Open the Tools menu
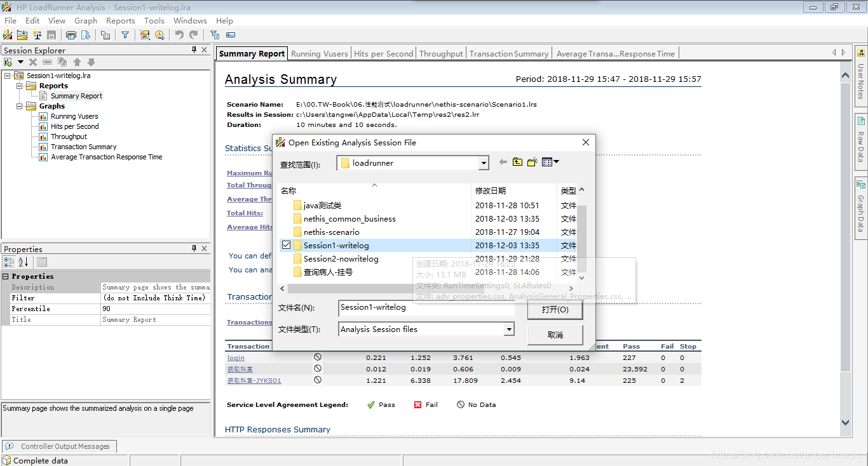 pyautogui.click(x=154, y=20)
